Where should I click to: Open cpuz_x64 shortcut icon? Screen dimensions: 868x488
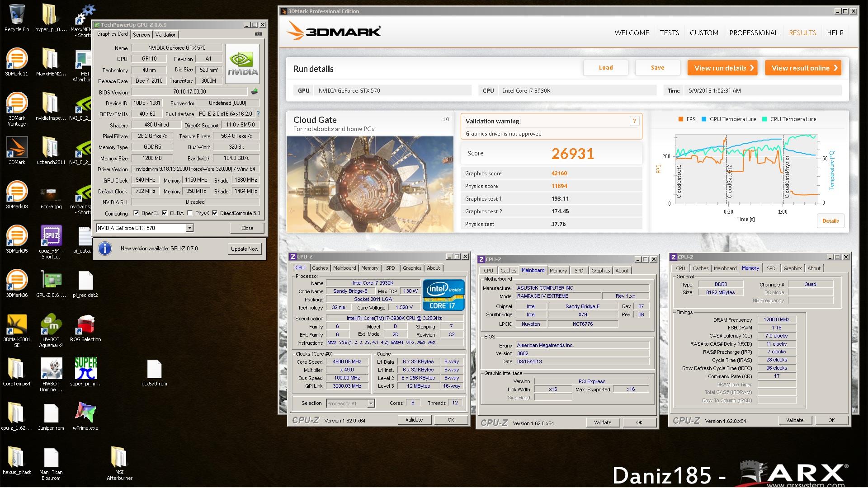51,241
